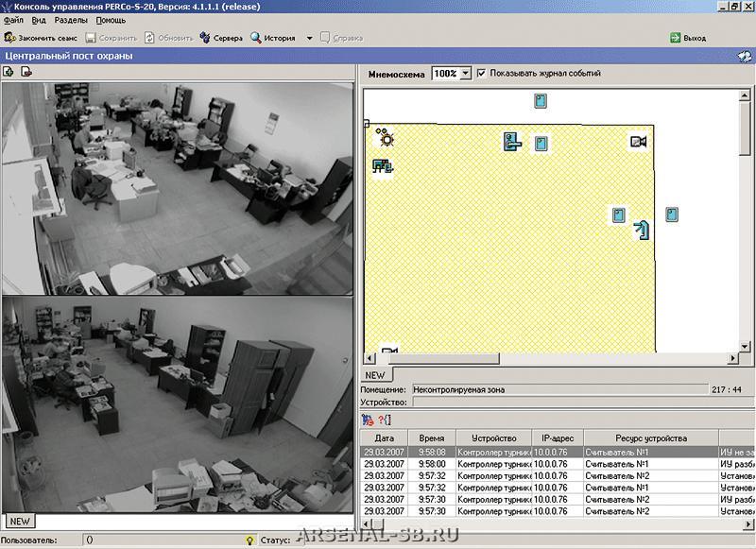Sort the event log by Время column header
The image size is (756, 549).
pyautogui.click(x=431, y=438)
